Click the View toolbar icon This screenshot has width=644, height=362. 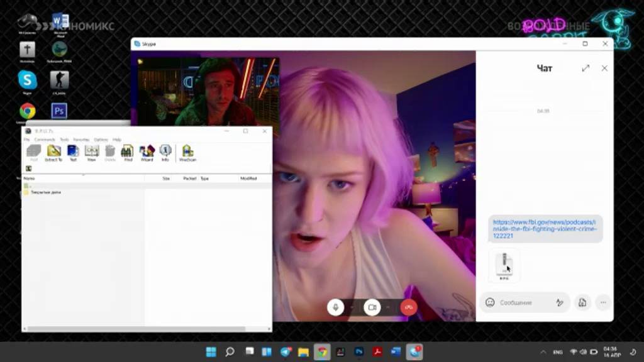[92, 153]
